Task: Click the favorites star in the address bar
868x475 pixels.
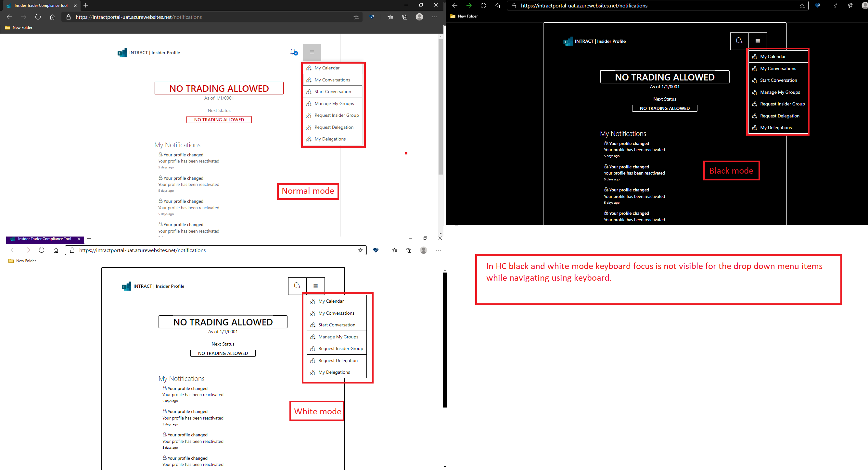Action: [356, 17]
